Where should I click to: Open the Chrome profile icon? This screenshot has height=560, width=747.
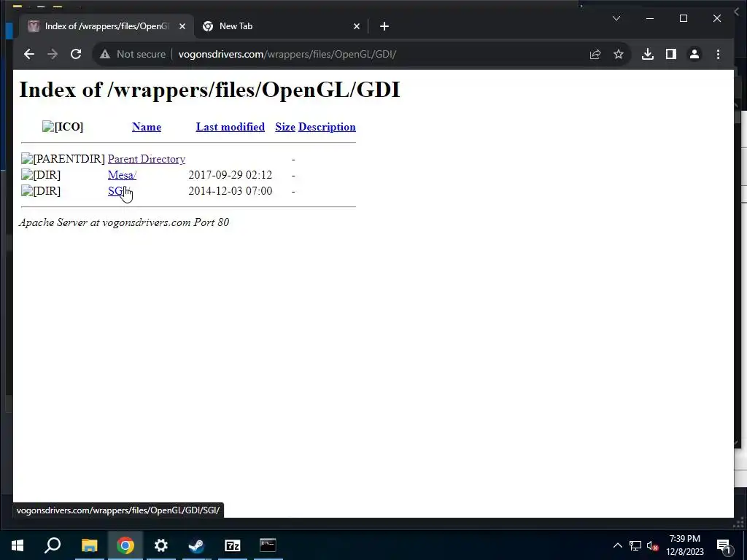click(x=694, y=54)
